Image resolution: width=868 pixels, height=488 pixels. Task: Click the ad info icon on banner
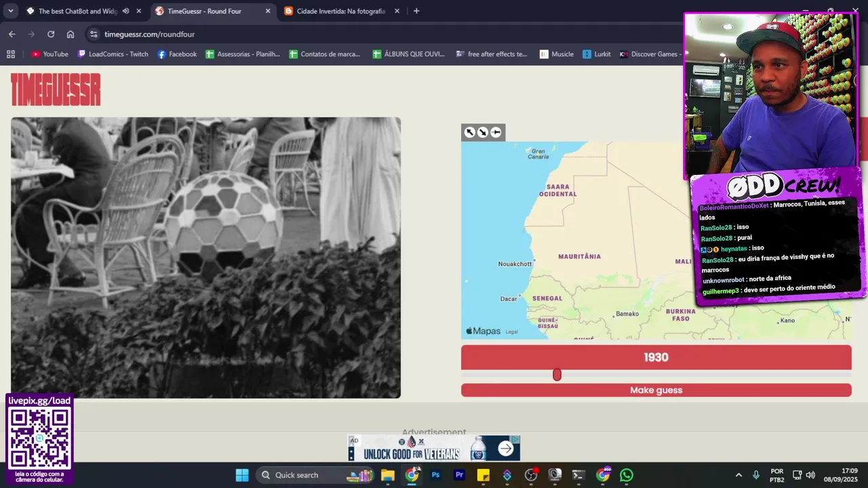[x=515, y=439]
